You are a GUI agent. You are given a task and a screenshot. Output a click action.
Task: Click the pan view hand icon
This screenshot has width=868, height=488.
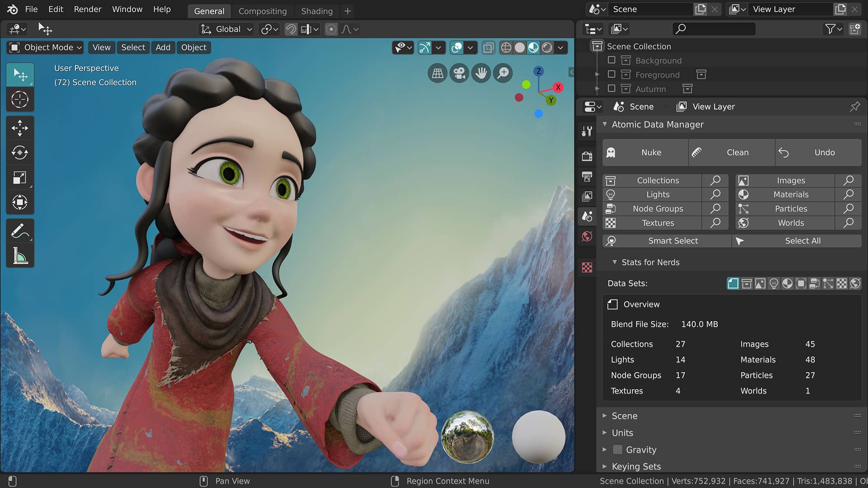(x=481, y=73)
